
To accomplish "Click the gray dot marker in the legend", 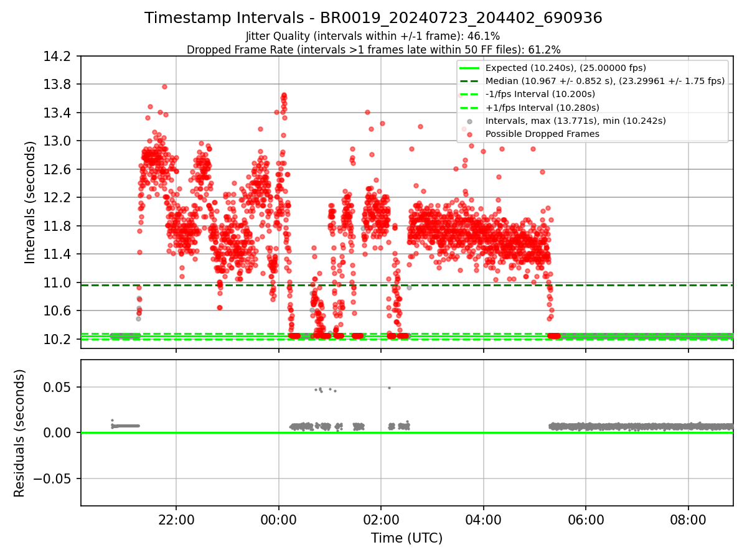I will pos(469,121).
